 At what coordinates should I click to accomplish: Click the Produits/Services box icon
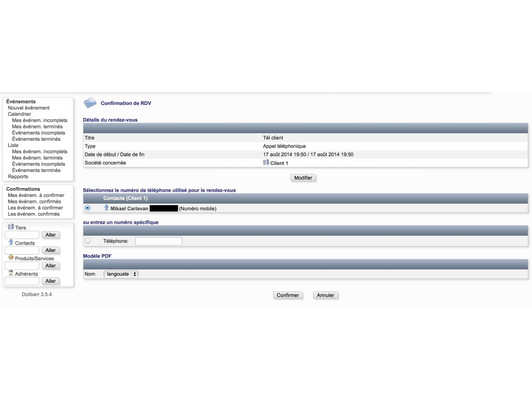tap(11, 258)
